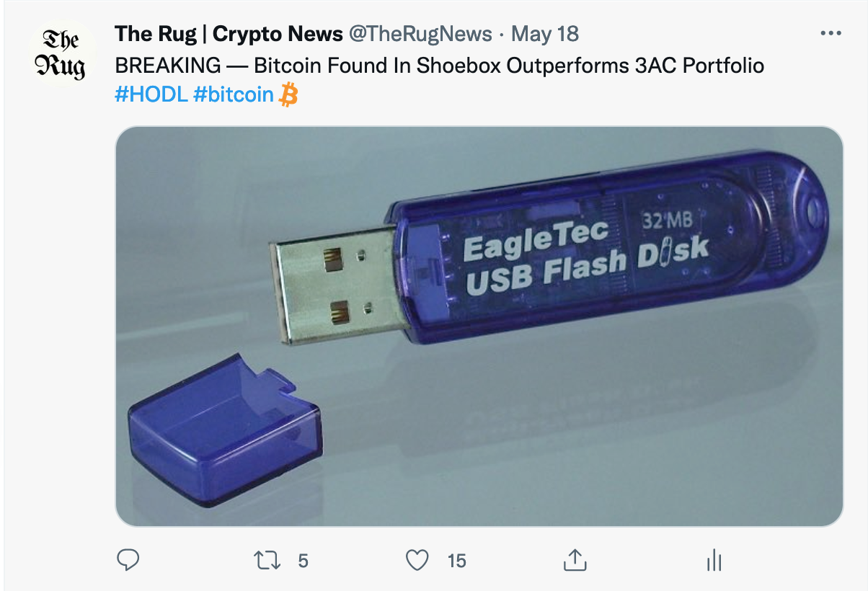Visit The Rug | Crypto News display name
This screenshot has width=868, height=591.
coord(229,34)
